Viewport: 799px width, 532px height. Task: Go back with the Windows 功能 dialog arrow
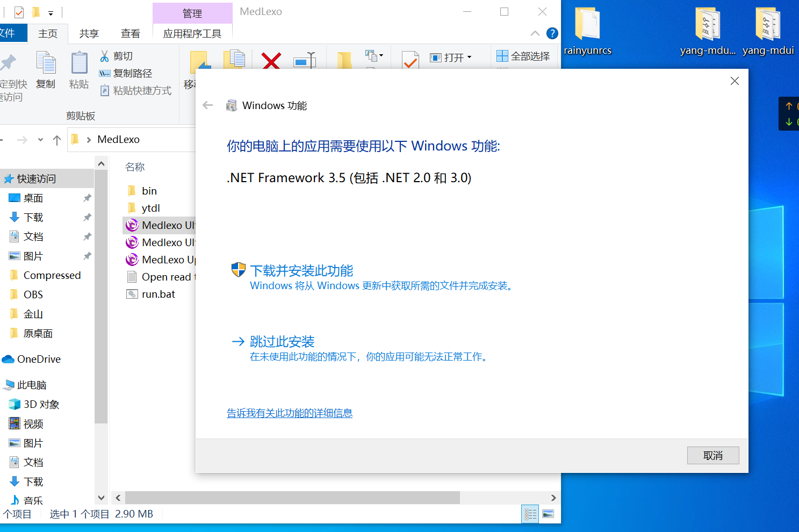pyautogui.click(x=208, y=105)
